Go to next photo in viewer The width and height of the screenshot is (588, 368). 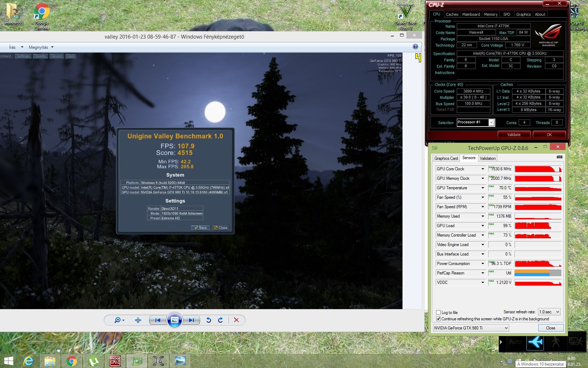pyautogui.click(x=191, y=320)
